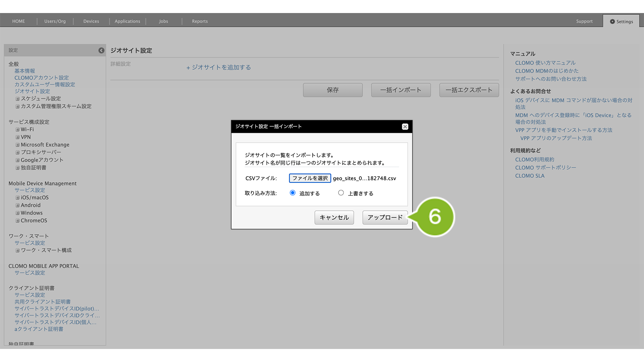Click the Settings gear icon
The height and width of the screenshot is (362, 644).
click(x=612, y=22)
